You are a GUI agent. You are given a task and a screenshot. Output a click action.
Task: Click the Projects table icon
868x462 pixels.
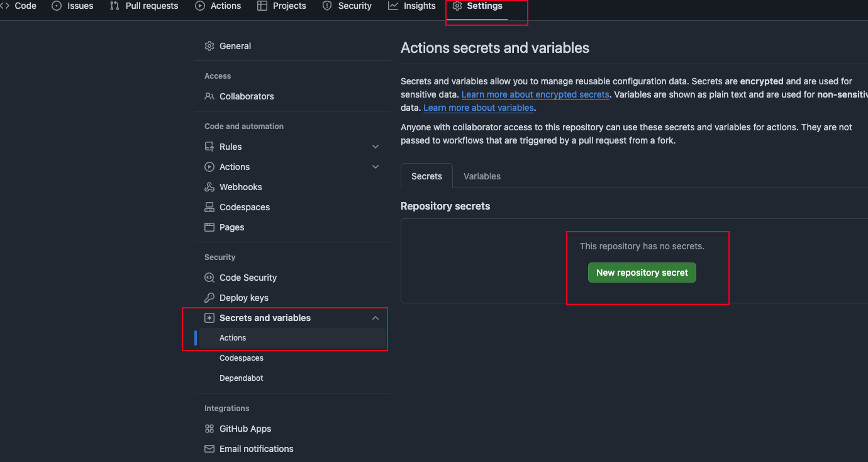point(262,6)
